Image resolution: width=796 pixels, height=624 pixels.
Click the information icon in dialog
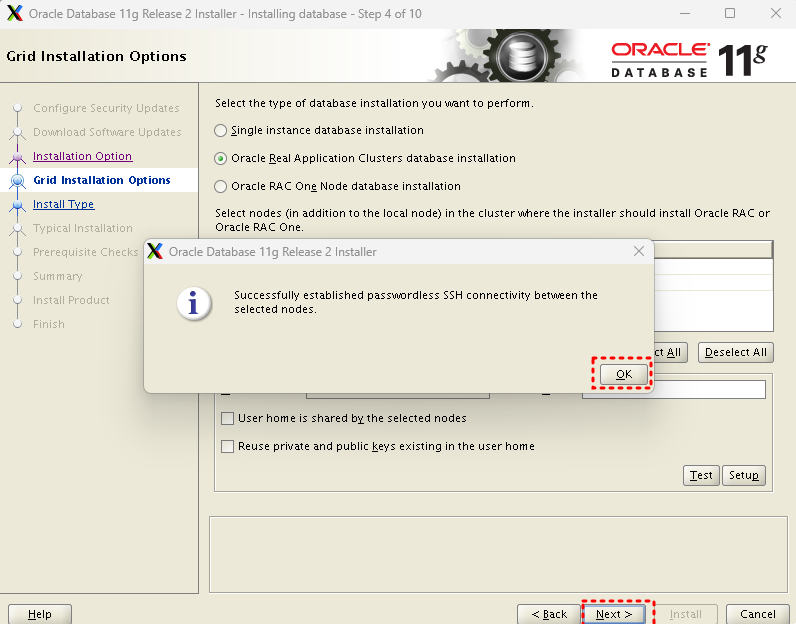tap(193, 304)
